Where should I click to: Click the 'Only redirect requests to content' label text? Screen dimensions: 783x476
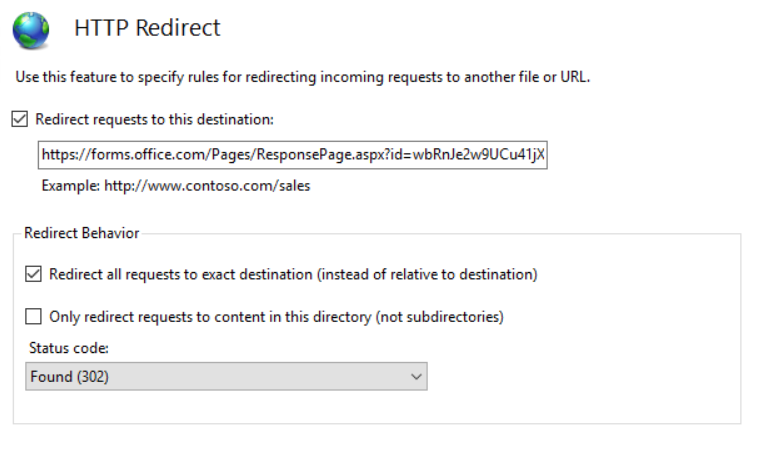click(276, 317)
